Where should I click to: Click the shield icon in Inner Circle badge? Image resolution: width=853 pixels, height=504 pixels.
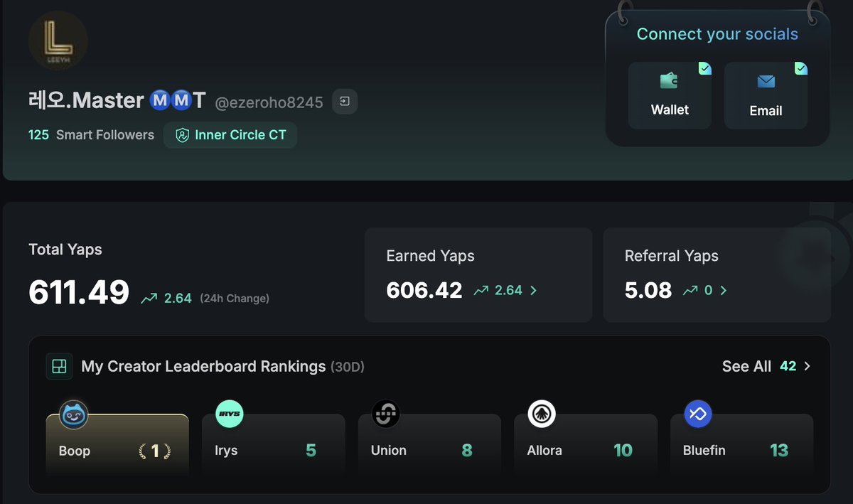click(x=183, y=135)
